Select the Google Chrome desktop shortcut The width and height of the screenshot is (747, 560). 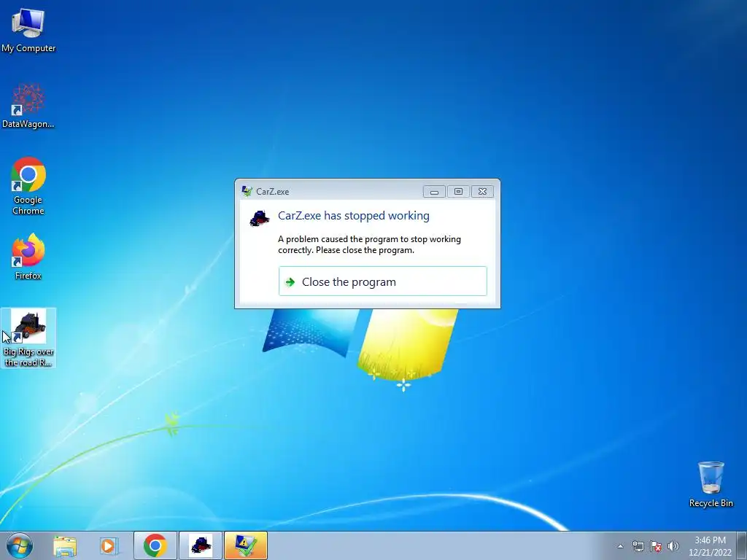[28, 186]
